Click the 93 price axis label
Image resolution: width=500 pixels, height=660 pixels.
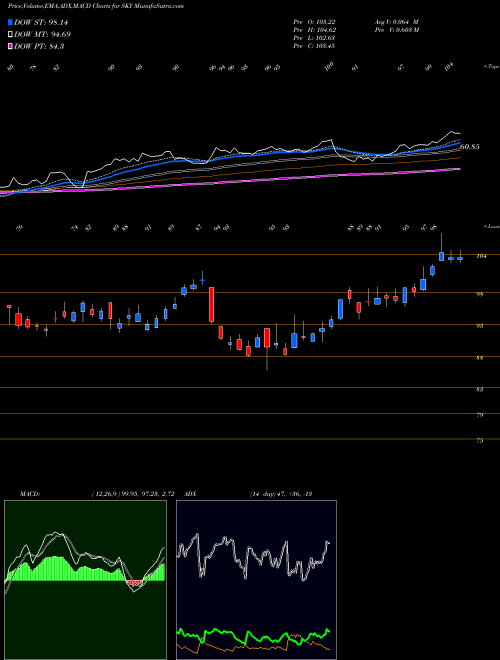coord(479,326)
